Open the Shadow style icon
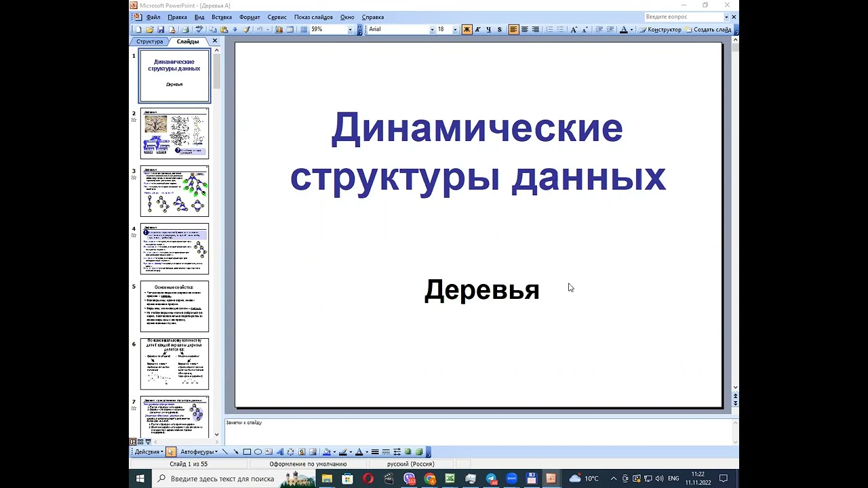Screen dimensions: 868x488 click(408, 451)
